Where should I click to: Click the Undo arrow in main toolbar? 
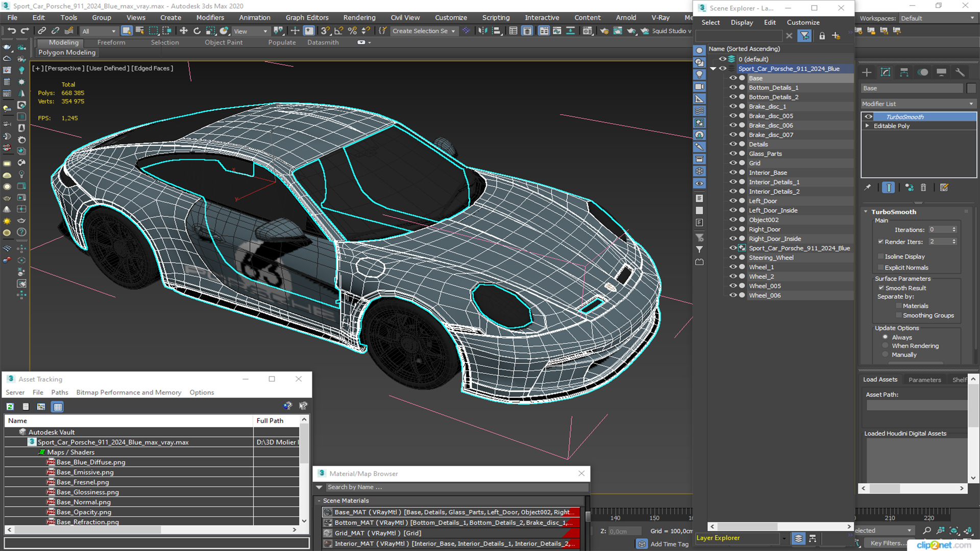(11, 31)
